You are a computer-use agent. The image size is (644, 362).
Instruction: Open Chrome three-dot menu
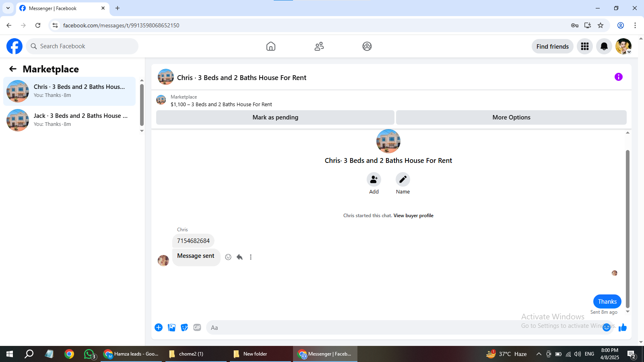pos(635,25)
